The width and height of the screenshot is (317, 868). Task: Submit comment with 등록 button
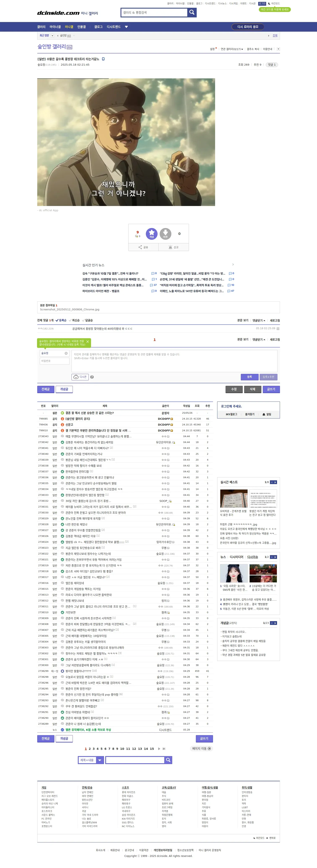(x=249, y=377)
